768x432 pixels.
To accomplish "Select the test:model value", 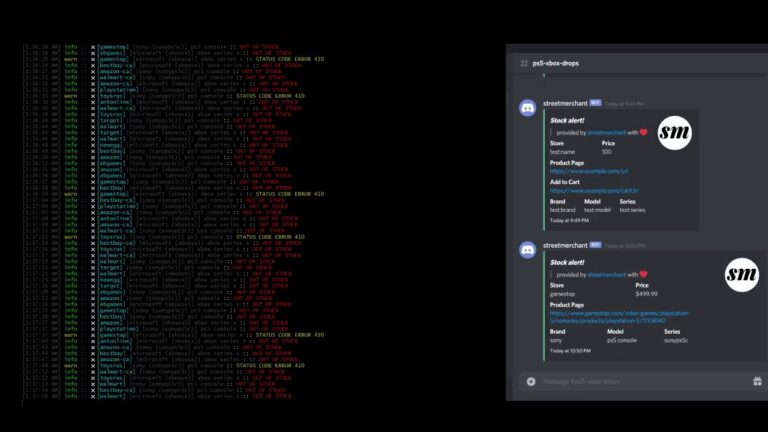I will (597, 210).
